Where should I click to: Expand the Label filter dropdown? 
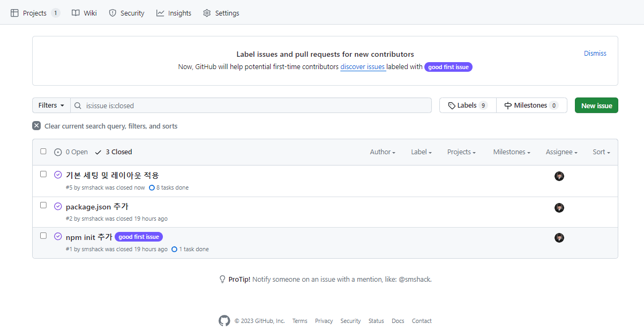pos(421,152)
